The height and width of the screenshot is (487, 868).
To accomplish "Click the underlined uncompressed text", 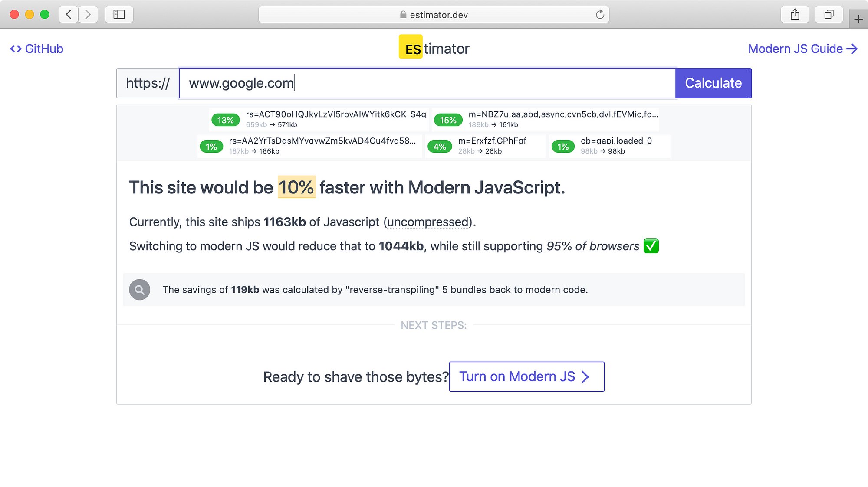I will (427, 222).
